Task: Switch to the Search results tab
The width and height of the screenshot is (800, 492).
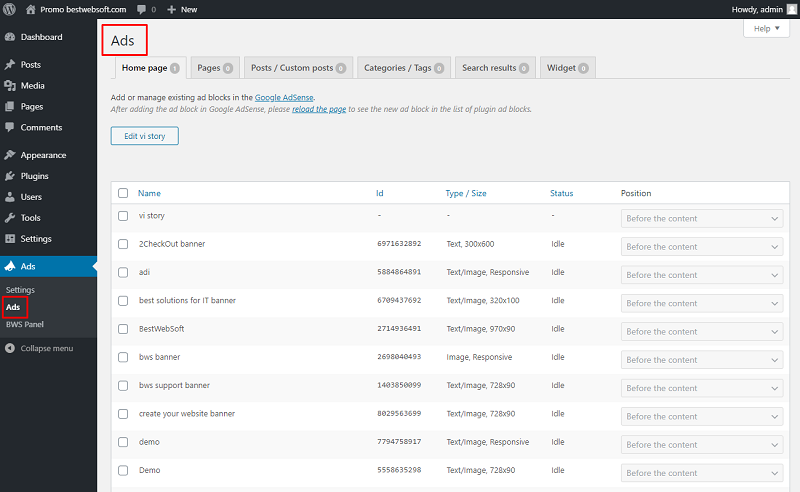Action: (x=495, y=68)
